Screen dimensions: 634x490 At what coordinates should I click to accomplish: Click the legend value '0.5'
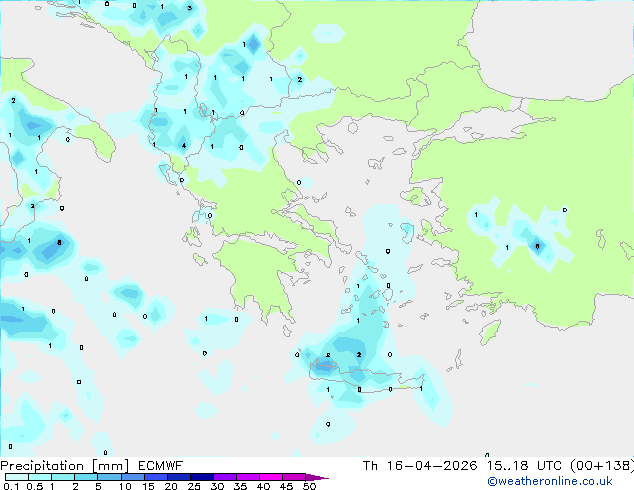coord(34,486)
